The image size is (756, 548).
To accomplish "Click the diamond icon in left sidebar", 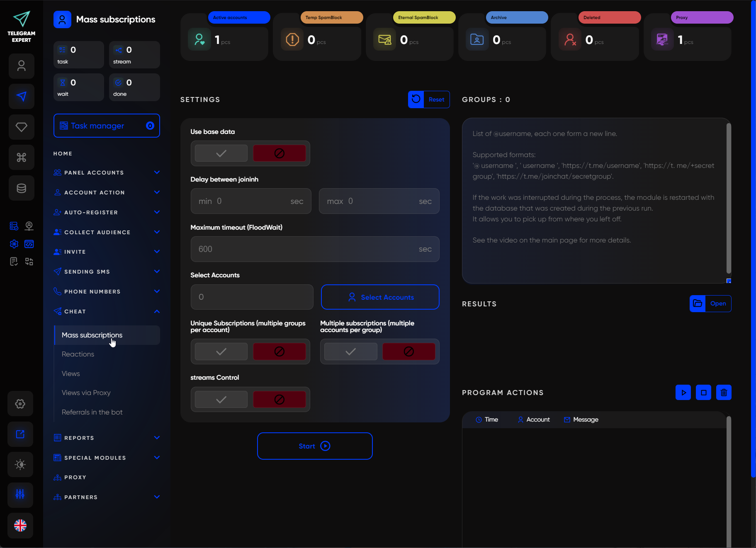I will pos(21,127).
